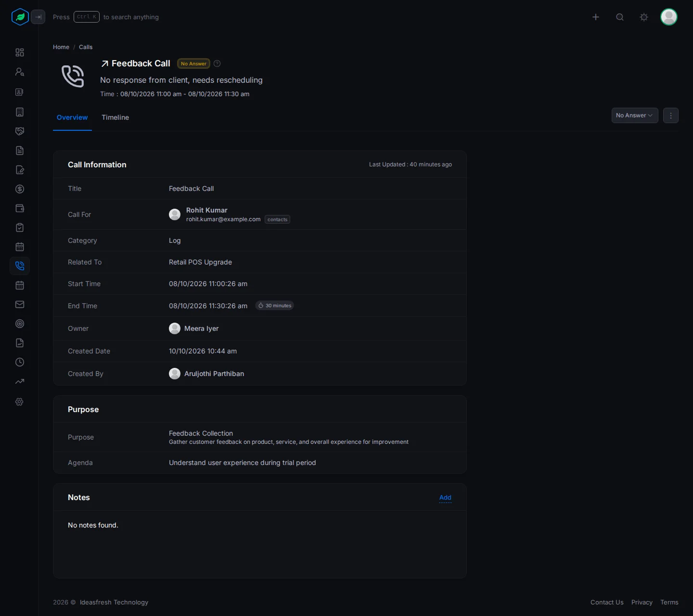Open Privacy footer link
Image resolution: width=693 pixels, height=616 pixels.
(642, 602)
